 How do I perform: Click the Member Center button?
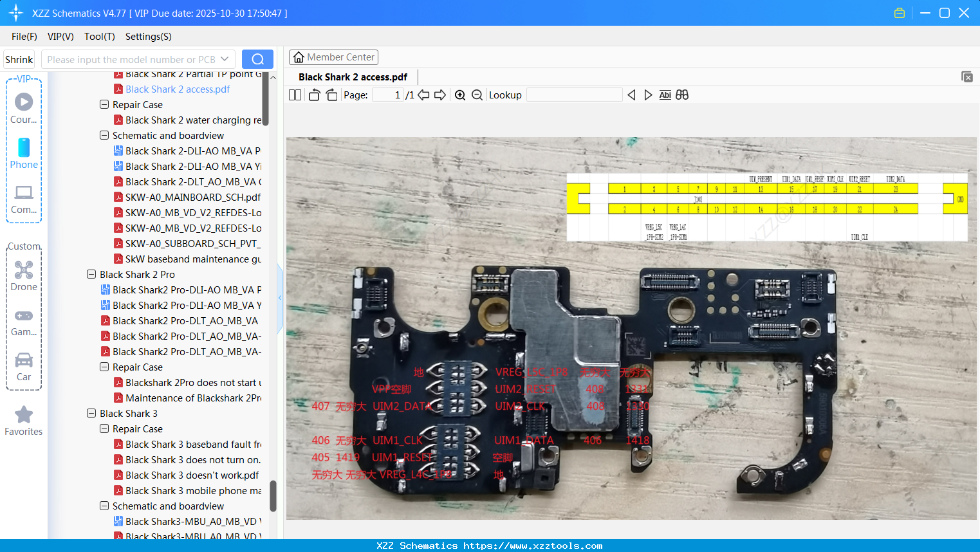coord(333,57)
